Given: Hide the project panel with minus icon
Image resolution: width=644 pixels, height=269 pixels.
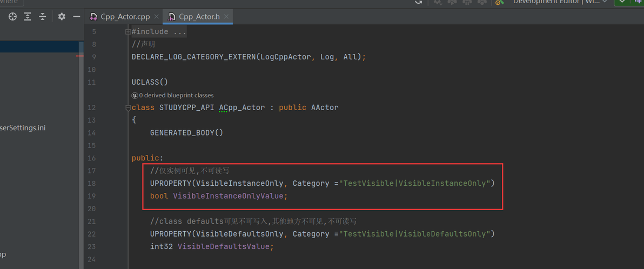Looking at the screenshot, I should tap(77, 17).
